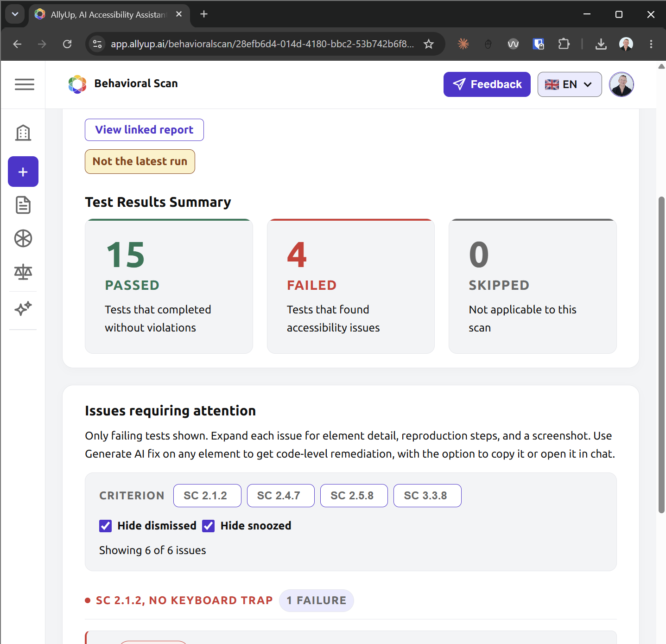This screenshot has width=666, height=644.
Task: Close the AllyUp browser tab
Action: coord(179,14)
